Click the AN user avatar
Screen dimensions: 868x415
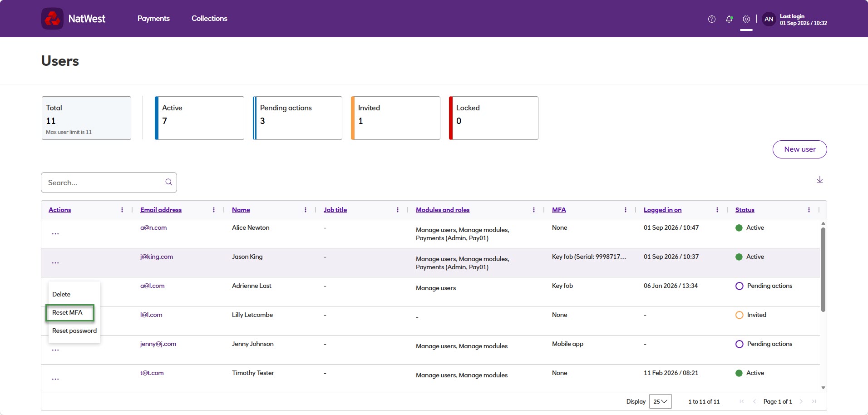769,19
